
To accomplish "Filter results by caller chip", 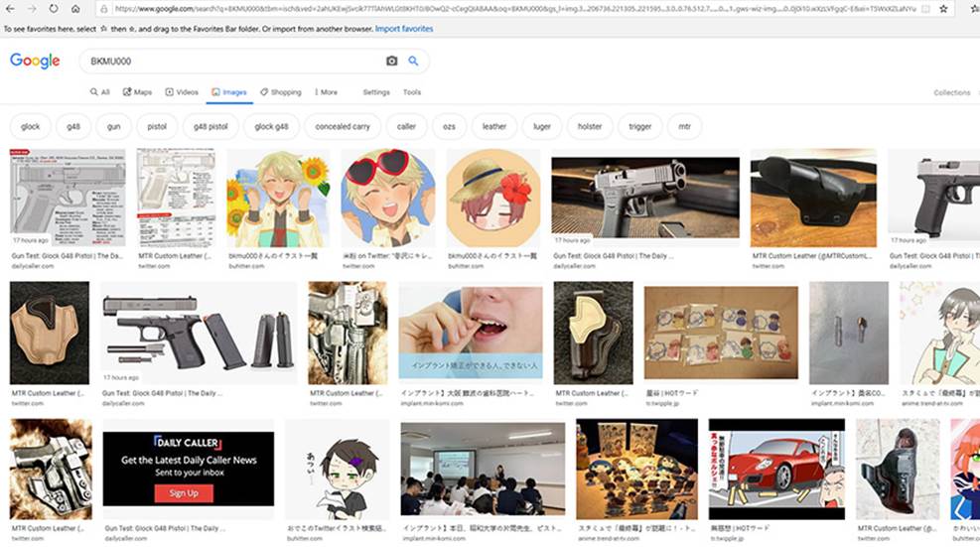I will point(406,126).
